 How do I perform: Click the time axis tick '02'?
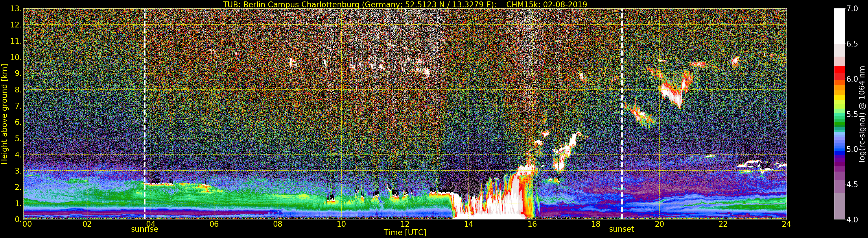click(x=87, y=224)
